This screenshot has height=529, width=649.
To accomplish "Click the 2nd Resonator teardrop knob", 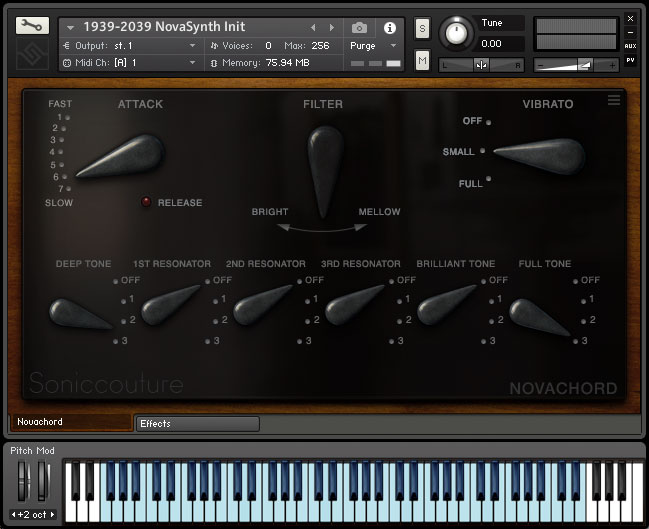I will point(261,305).
